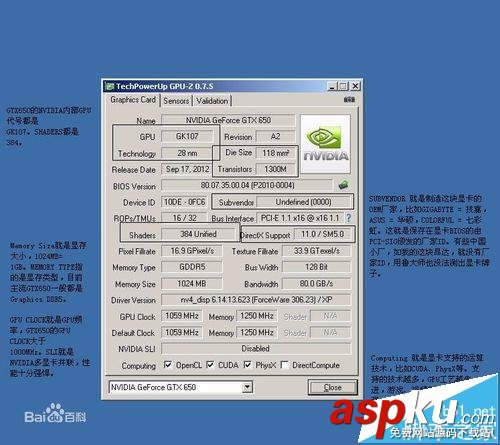Click the Subvendor value Undefined (0000)
This screenshot has width=500, height=445.
(x=303, y=202)
